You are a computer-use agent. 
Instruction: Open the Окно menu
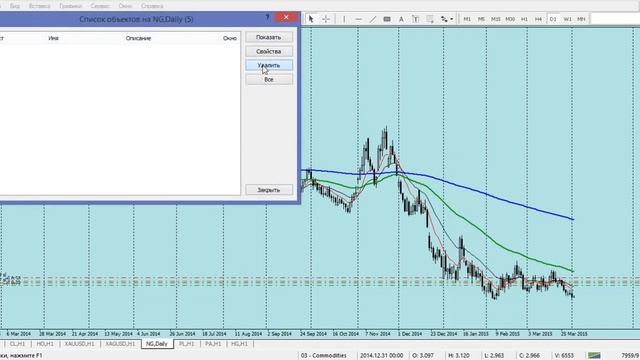125,6
